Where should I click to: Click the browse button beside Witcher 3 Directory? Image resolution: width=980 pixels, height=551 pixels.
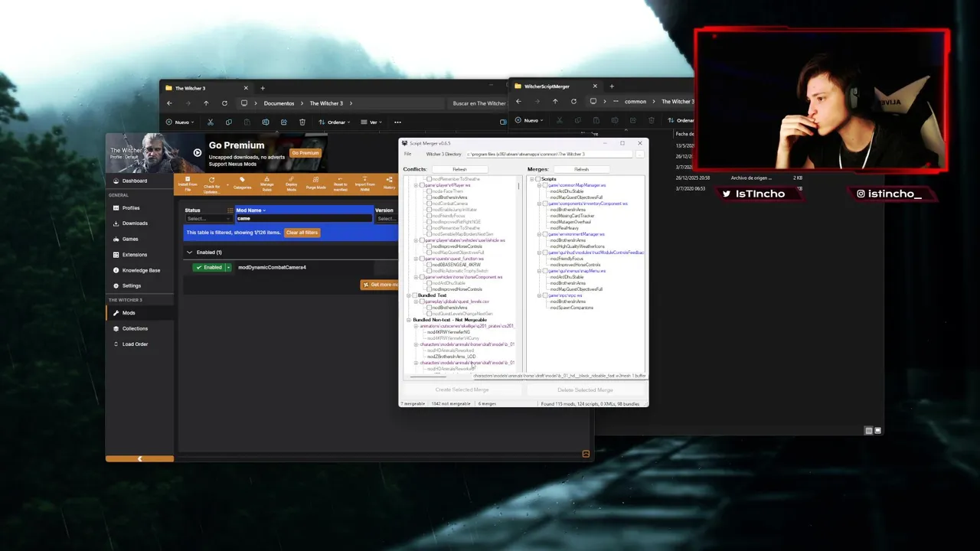point(639,155)
